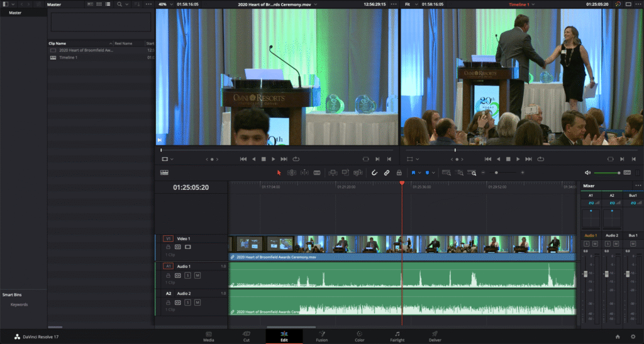The height and width of the screenshot is (344, 644).
Task: Activate the Trim Edit Mode tool
Action: [292, 173]
